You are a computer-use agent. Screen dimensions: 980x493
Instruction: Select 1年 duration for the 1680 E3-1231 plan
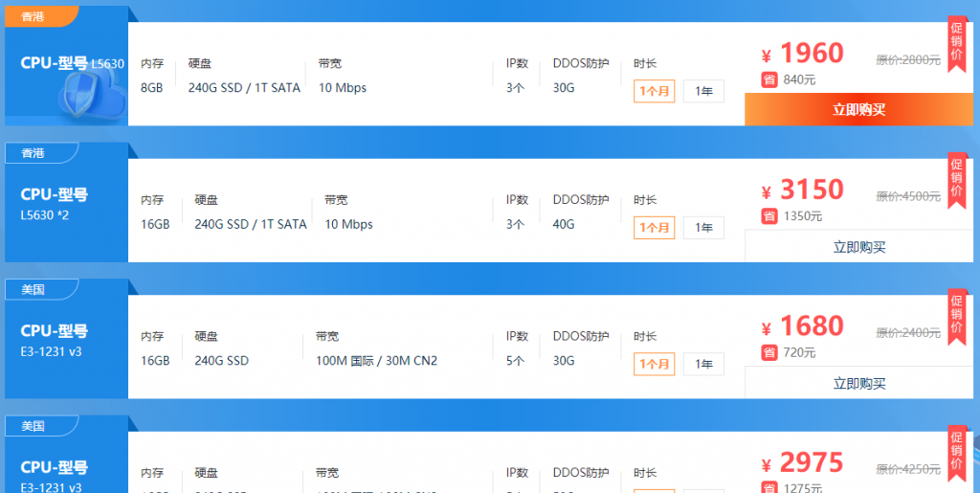coord(703,364)
